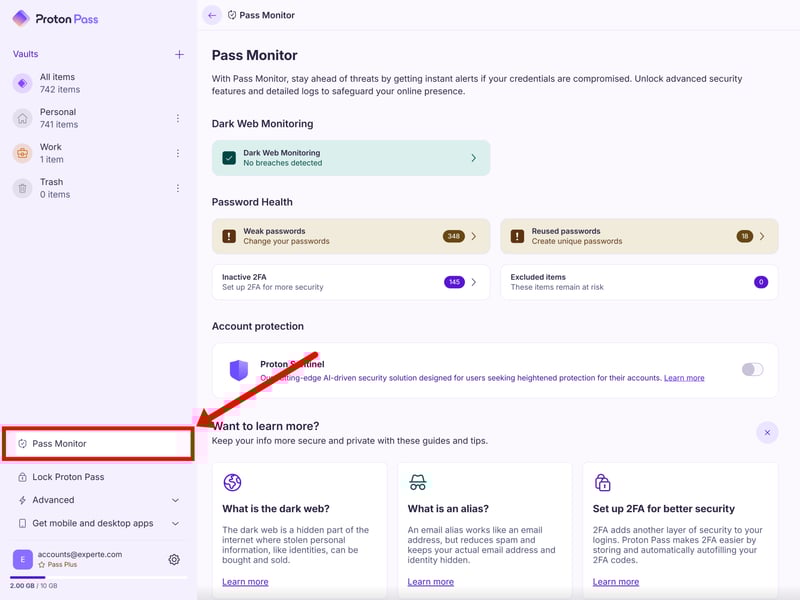Viewport: 800px width, 600px height.
Task: Open the Reused passwords card
Action: point(639,236)
